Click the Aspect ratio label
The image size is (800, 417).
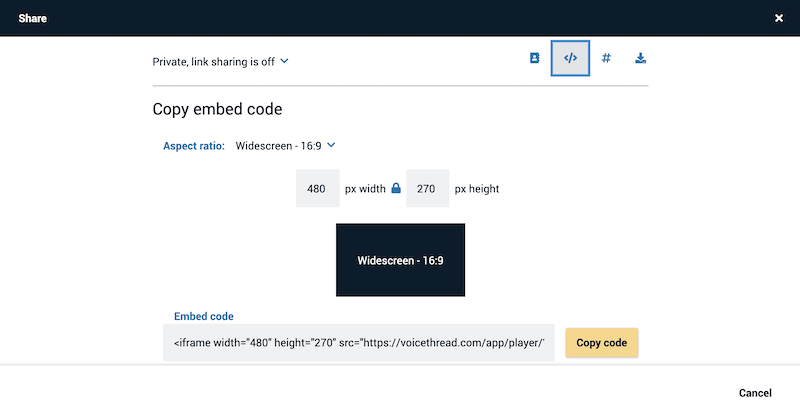coord(194,146)
